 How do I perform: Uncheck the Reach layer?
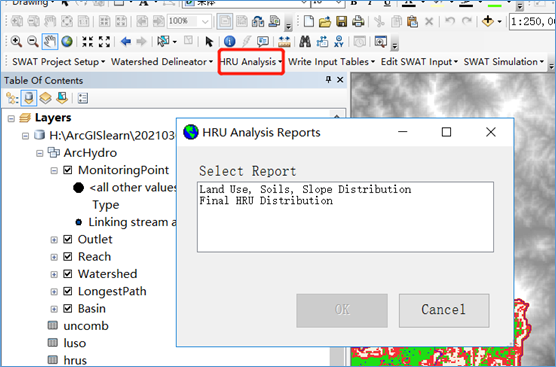coord(67,257)
